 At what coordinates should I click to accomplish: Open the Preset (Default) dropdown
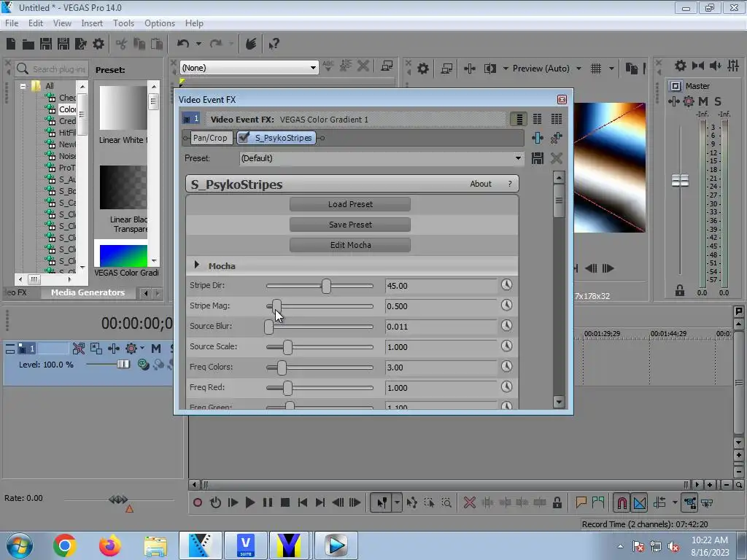coord(518,158)
